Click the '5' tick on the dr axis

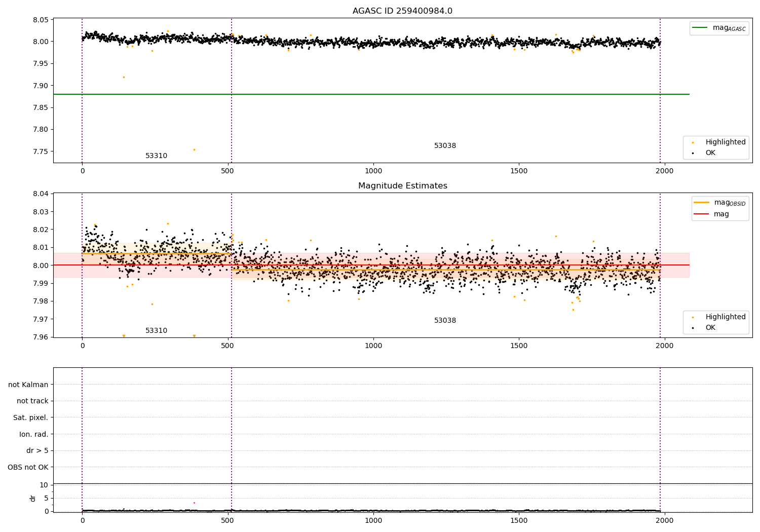click(x=47, y=498)
